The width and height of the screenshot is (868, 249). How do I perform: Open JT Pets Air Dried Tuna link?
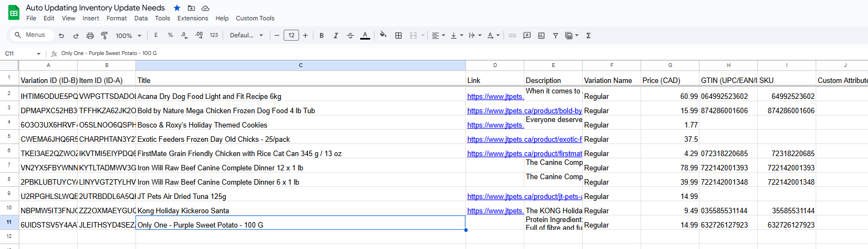pyautogui.click(x=524, y=197)
